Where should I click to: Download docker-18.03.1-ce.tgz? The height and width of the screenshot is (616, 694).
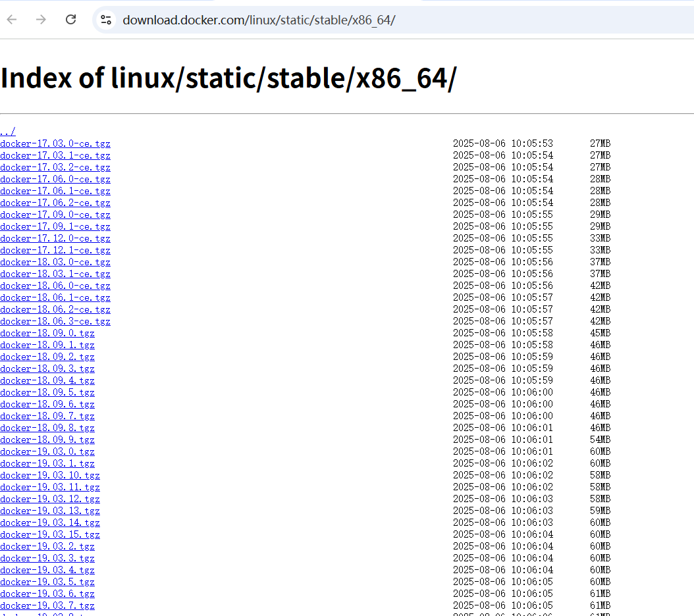click(55, 274)
